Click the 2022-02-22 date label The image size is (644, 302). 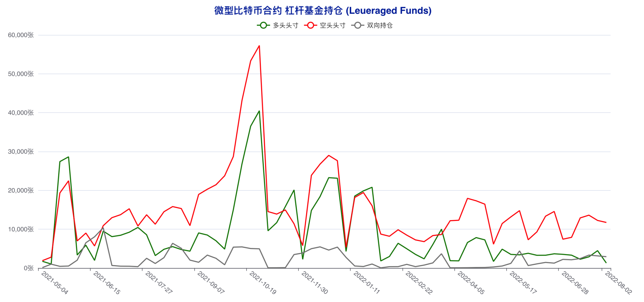coord(419,283)
